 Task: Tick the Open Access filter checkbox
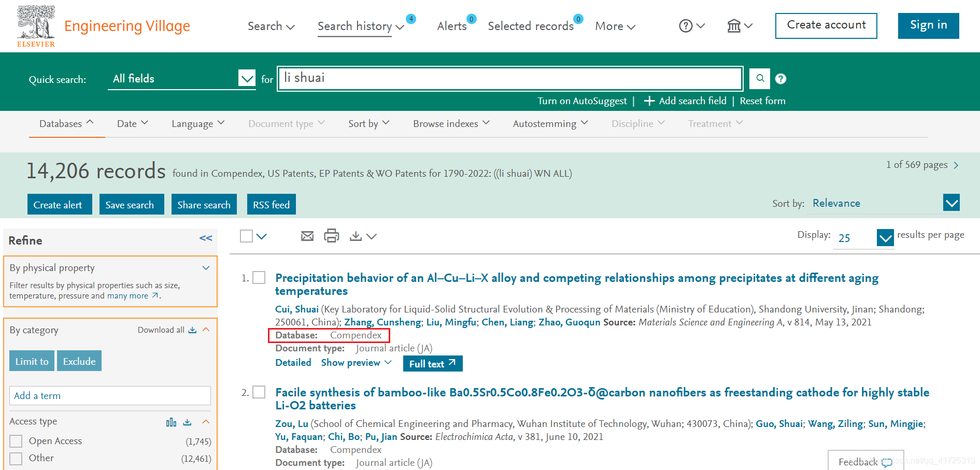click(16, 441)
